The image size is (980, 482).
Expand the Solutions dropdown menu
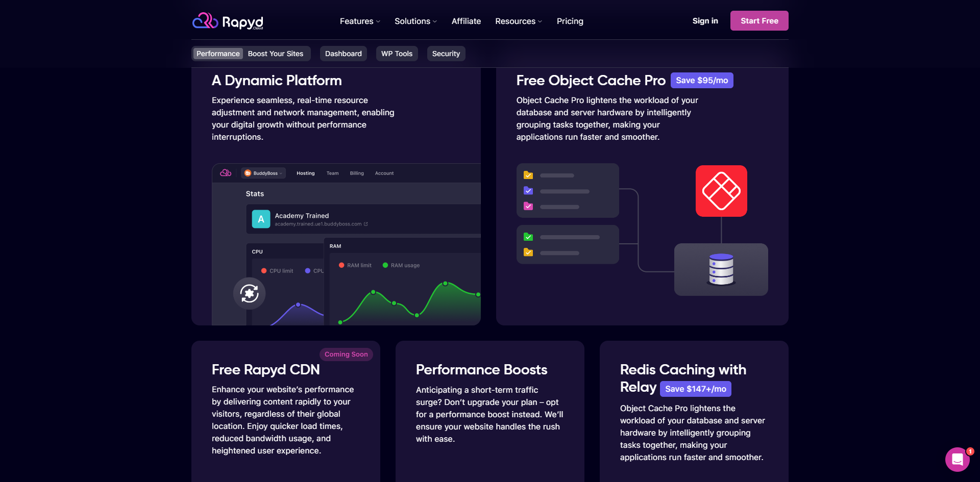click(415, 21)
